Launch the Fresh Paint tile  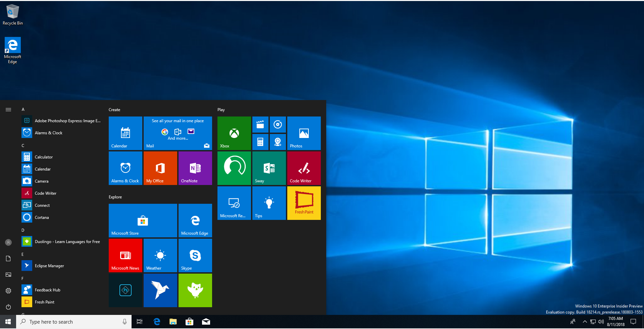304,203
